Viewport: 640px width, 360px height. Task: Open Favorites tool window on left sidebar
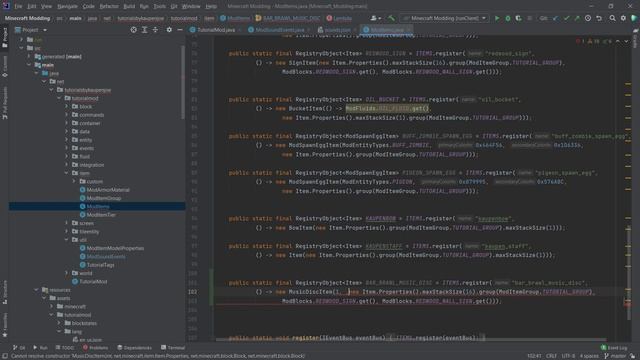tap(4, 325)
